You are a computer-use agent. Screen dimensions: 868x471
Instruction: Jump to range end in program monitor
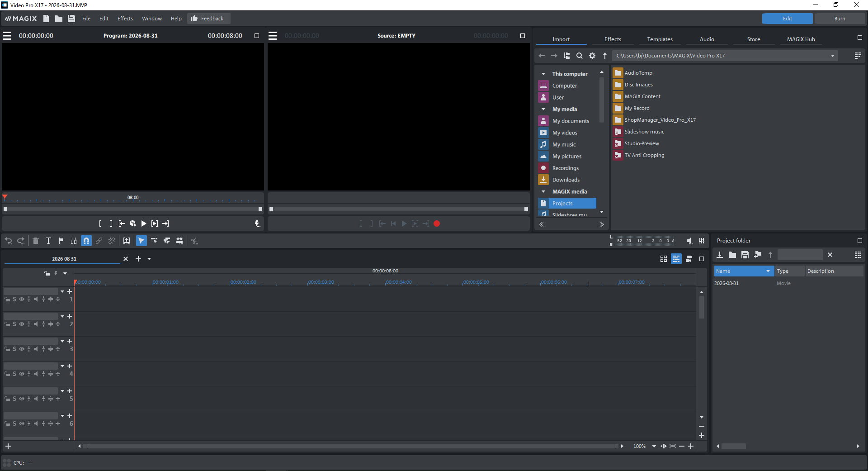165,224
